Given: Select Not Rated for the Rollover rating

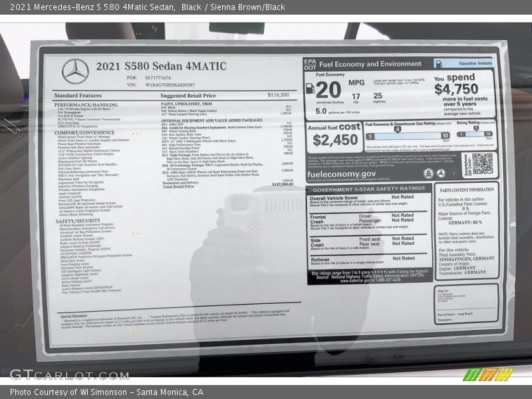Looking at the screenshot, I should pyautogui.click(x=404, y=258).
